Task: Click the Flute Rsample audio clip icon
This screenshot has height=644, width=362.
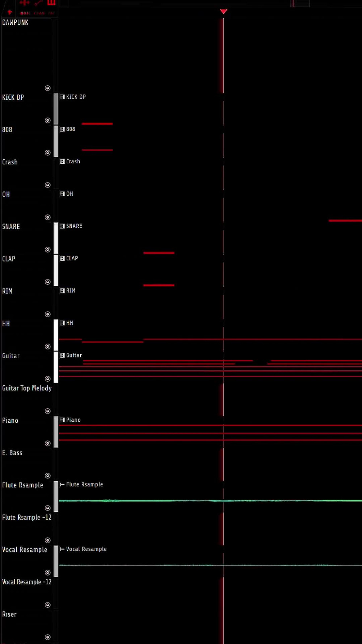Action: click(x=62, y=485)
